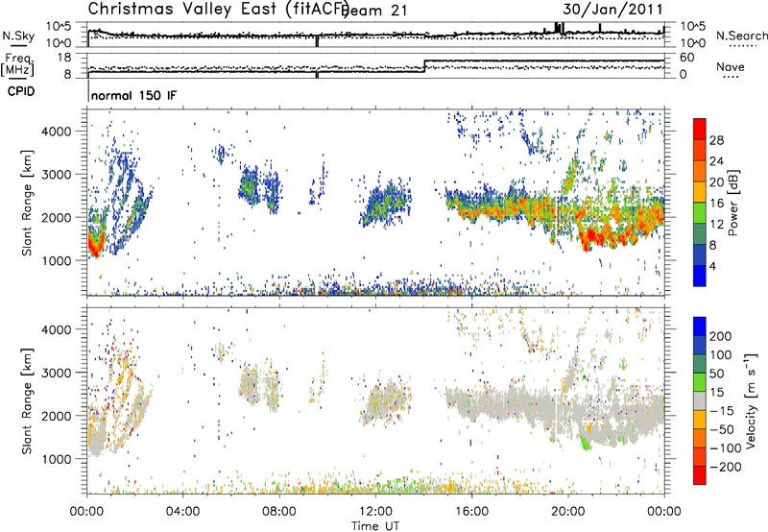Click the '1000' tick on velocity panel axis
The width and height of the screenshot is (768, 532).
click(56, 459)
